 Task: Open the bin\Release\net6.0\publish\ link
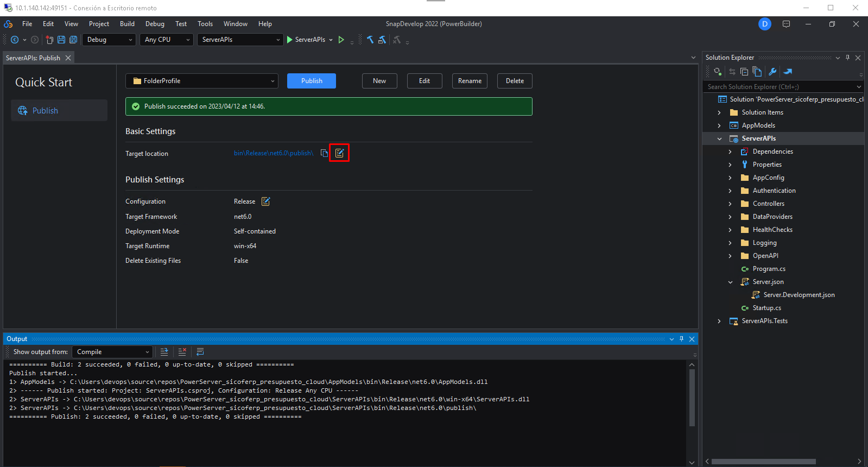[274, 153]
